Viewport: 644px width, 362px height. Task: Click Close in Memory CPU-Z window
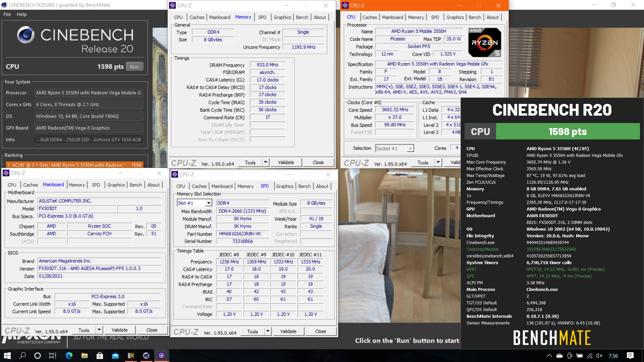click(318, 163)
